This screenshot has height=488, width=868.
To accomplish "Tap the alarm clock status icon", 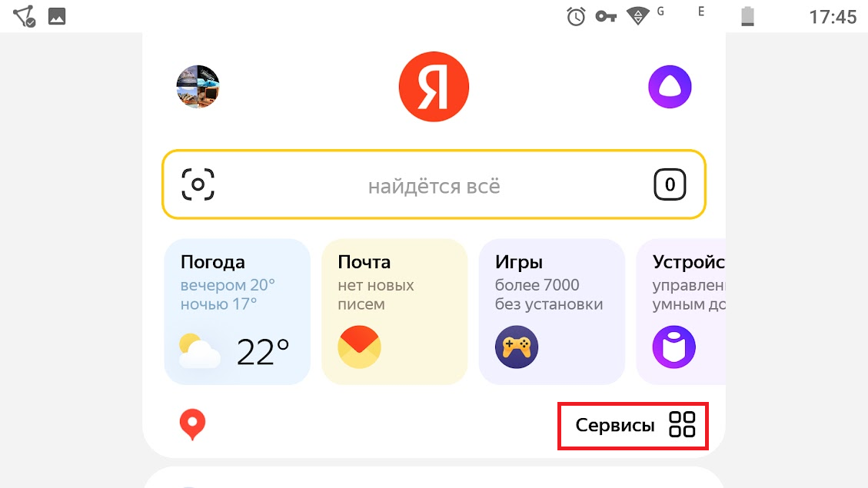I will 576,16.
